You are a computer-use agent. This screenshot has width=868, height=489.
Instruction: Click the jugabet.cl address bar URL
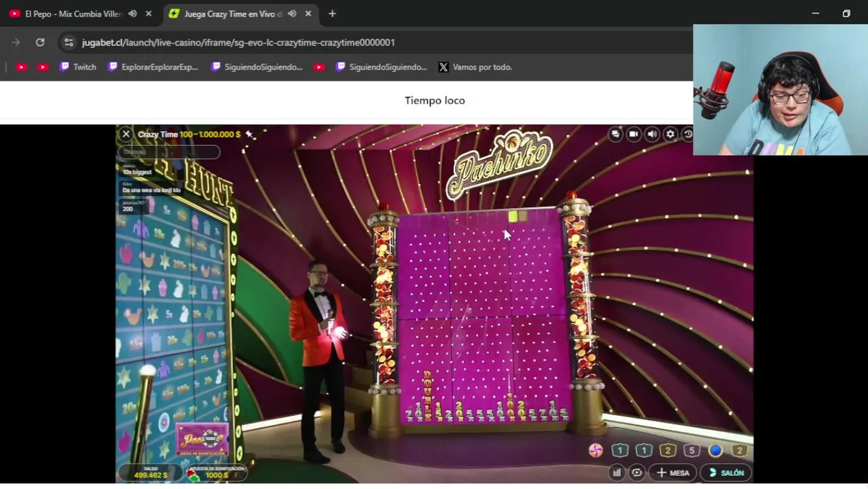click(x=238, y=42)
